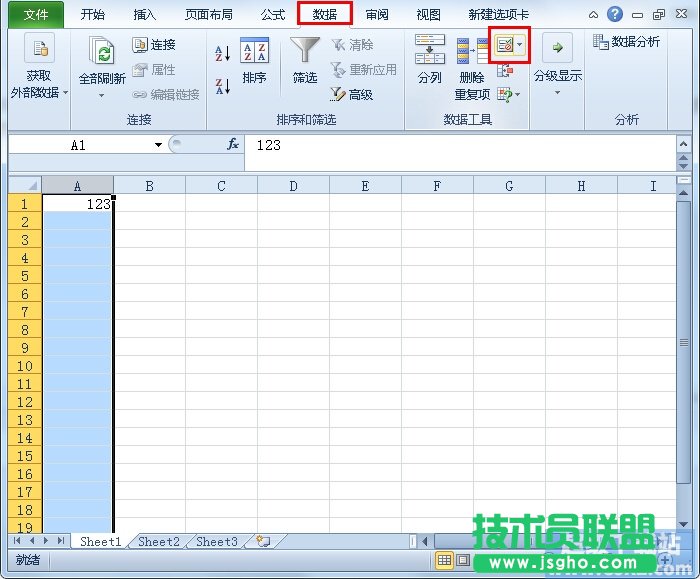This screenshot has width=700, height=579.
Task: Expand the What-If Analysis dropdown arrow
Action: (x=517, y=94)
